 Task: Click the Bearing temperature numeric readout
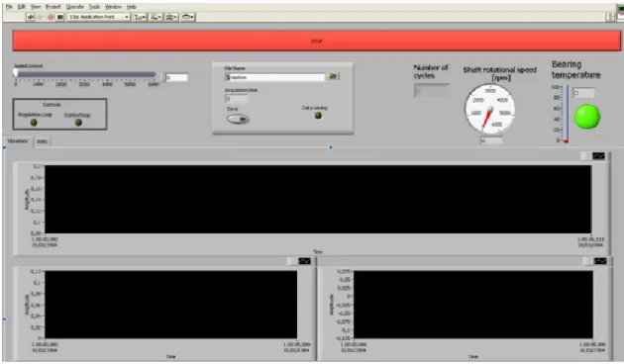coord(583,93)
